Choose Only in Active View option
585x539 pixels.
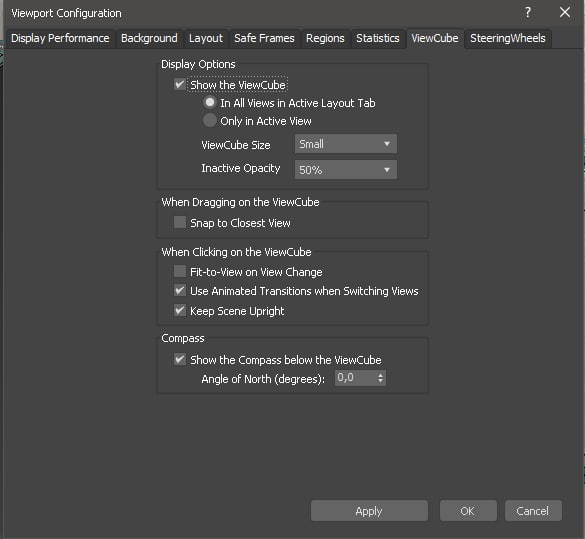(210, 120)
